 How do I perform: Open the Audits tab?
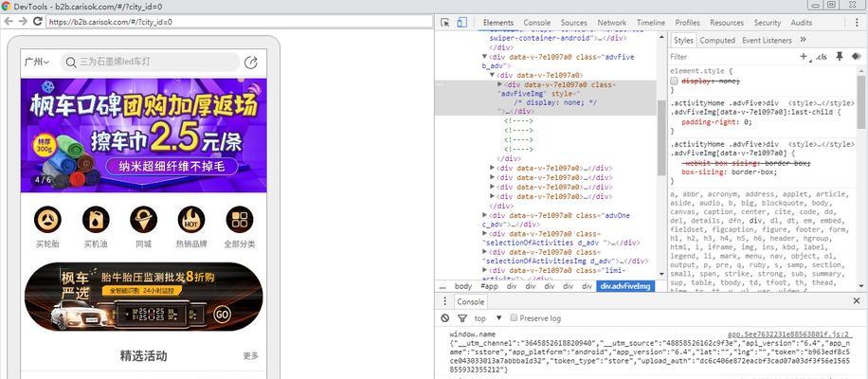click(802, 23)
